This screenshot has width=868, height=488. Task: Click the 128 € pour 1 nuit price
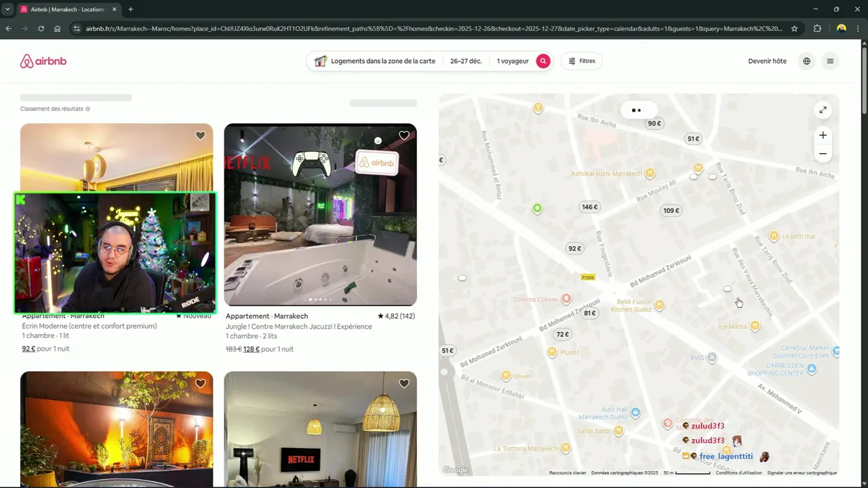coord(269,349)
